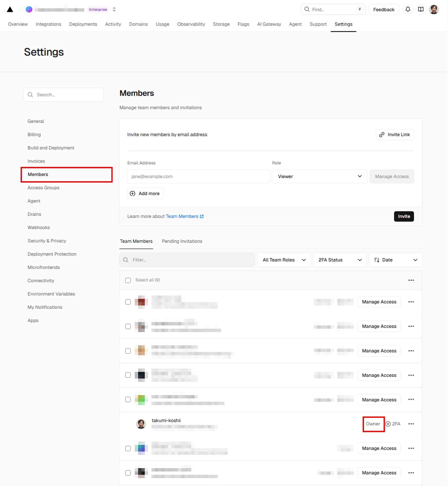The height and width of the screenshot is (486, 448).
Task: Select the Team Members tab
Action: [x=136, y=241]
